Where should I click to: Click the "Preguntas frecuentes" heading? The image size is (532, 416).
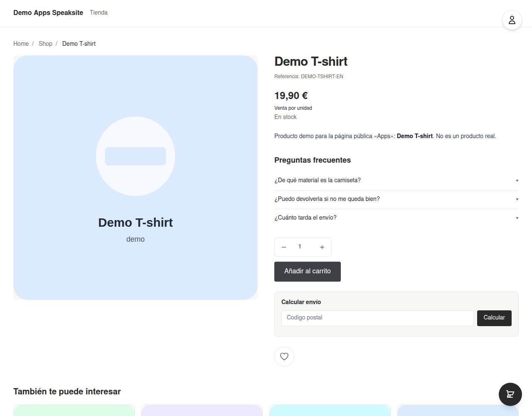[x=313, y=160]
